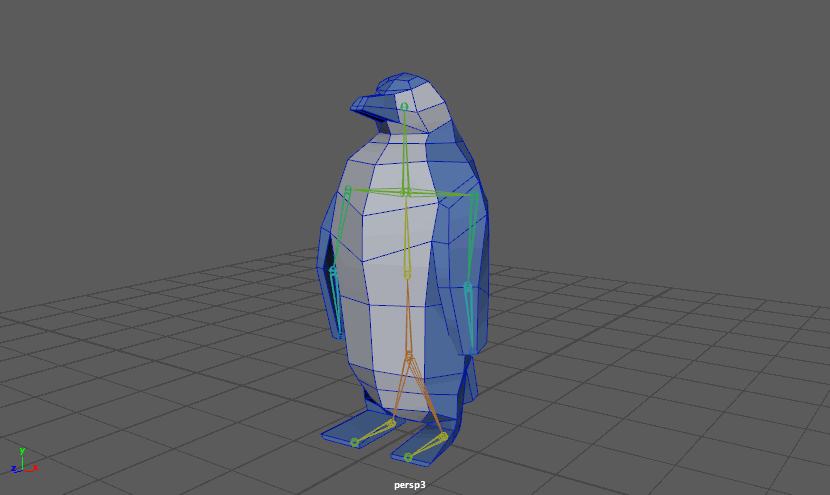Select the flipper tip joint on viewer's right

pos(472,351)
